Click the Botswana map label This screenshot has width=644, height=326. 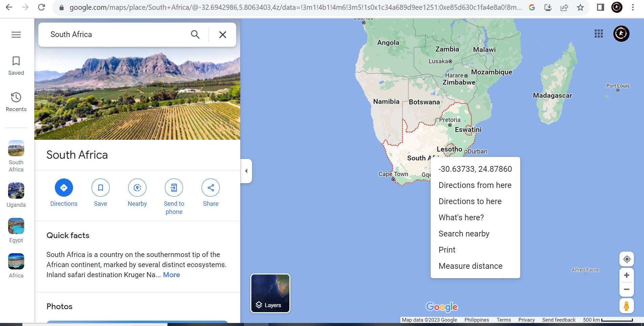(424, 102)
